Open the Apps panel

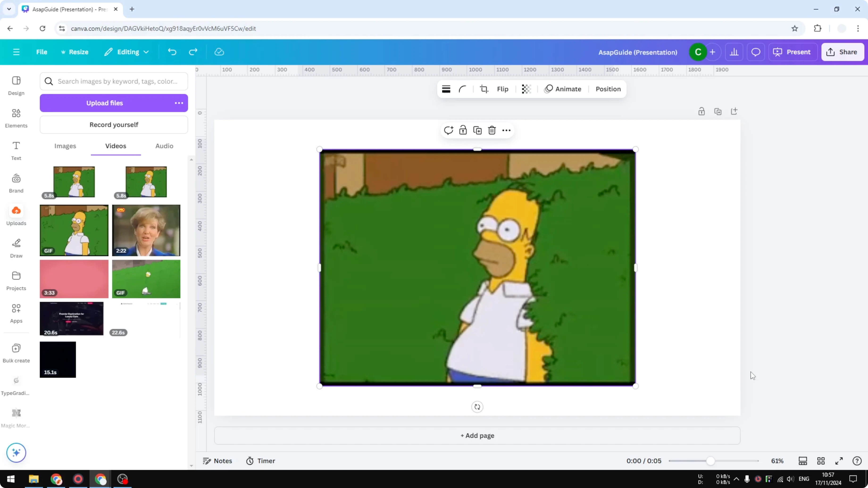(16, 313)
